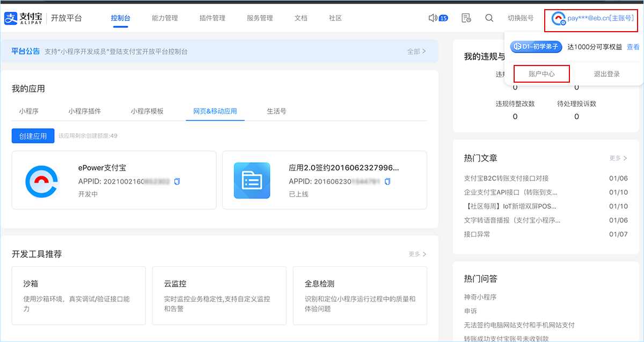
Task: Open the 服务管理 menu
Action: click(x=260, y=18)
